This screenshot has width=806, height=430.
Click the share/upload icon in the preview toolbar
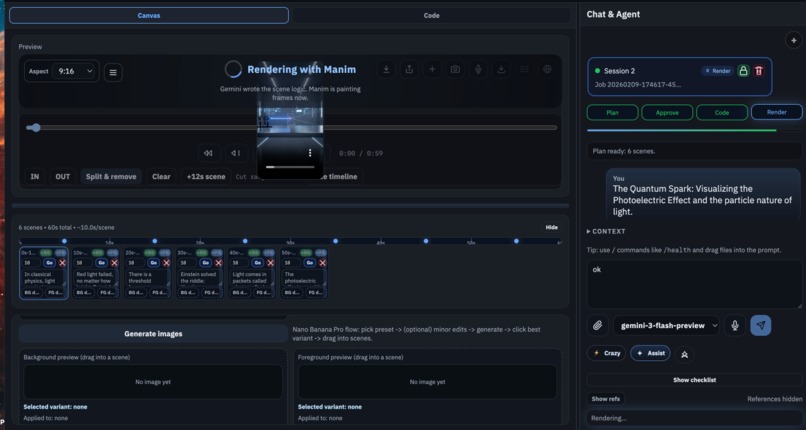coord(409,69)
